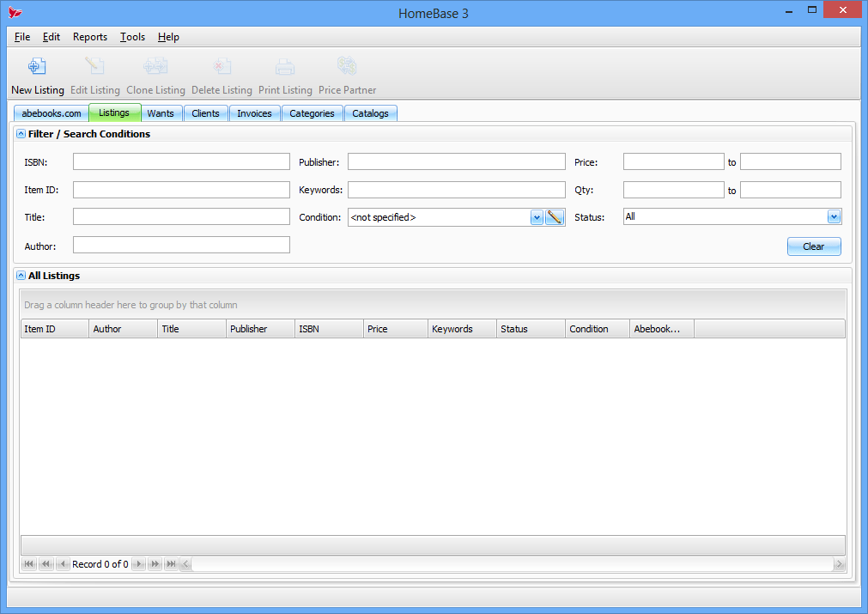Select the Edit Listing tool
The height and width of the screenshot is (614, 868).
[94, 74]
